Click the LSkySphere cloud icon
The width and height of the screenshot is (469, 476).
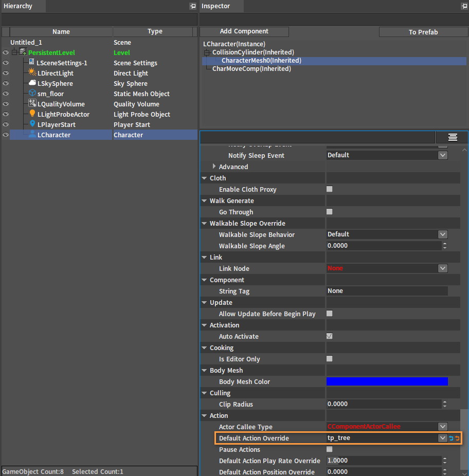point(32,83)
